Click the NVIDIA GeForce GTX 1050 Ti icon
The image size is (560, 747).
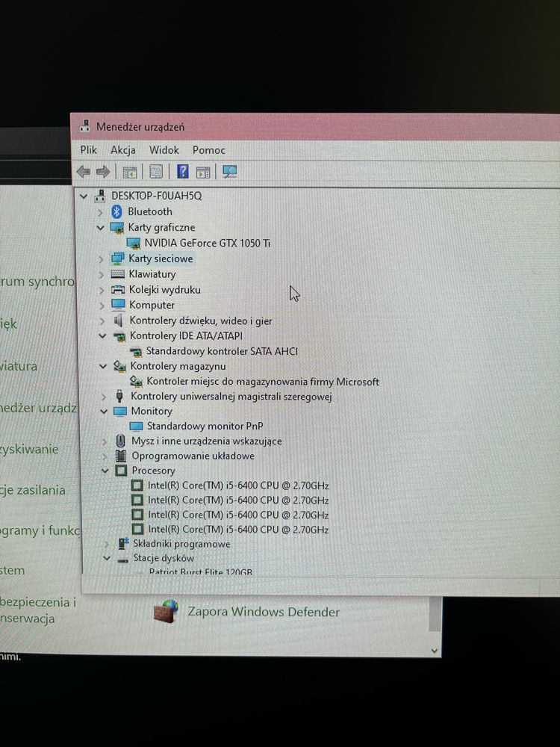(134, 244)
